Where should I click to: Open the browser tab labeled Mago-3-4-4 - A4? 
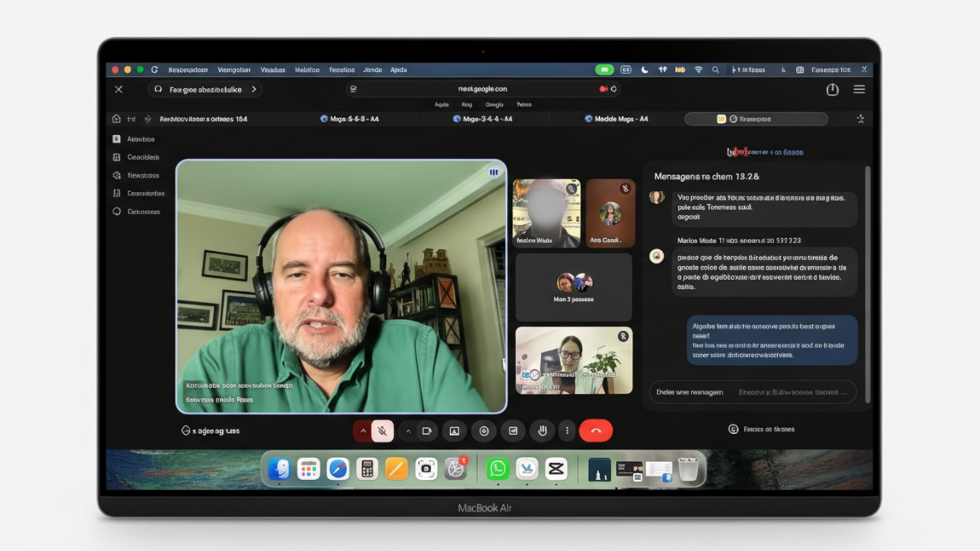pos(483,119)
